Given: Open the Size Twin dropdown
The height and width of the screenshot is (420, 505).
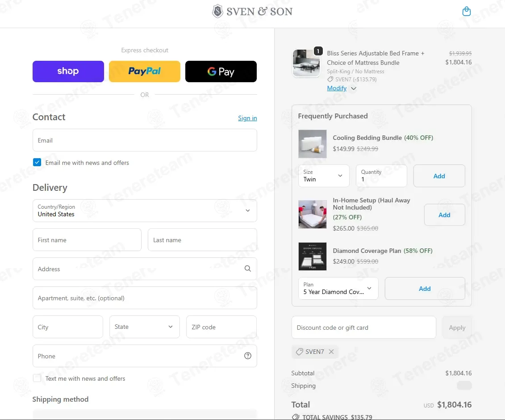Looking at the screenshot, I should coord(324,176).
